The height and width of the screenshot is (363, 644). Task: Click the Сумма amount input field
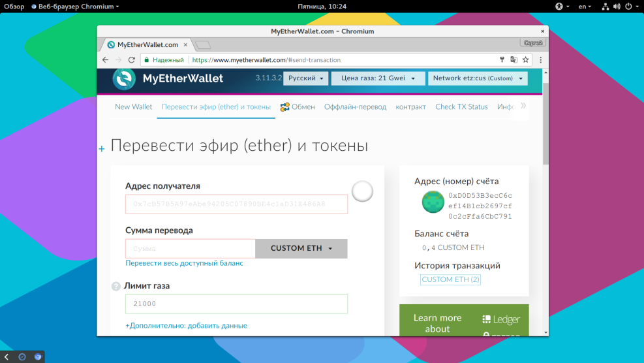(190, 249)
